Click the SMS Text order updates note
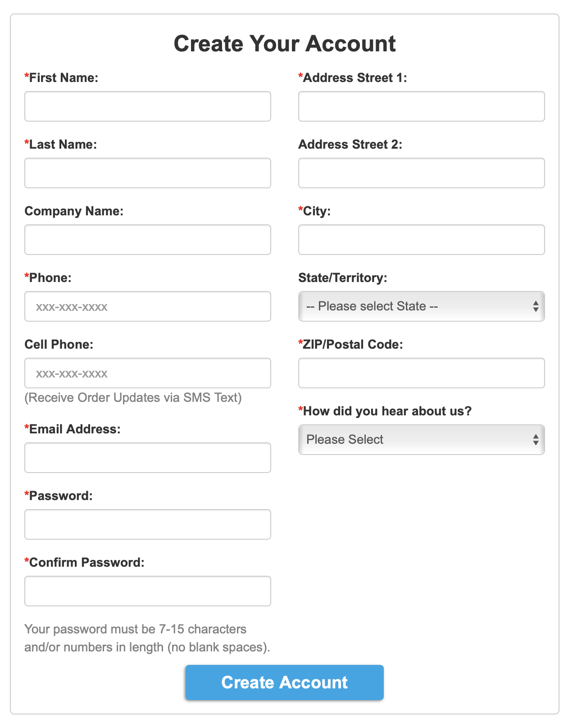Viewport: 573px width, 728px height. (x=133, y=398)
